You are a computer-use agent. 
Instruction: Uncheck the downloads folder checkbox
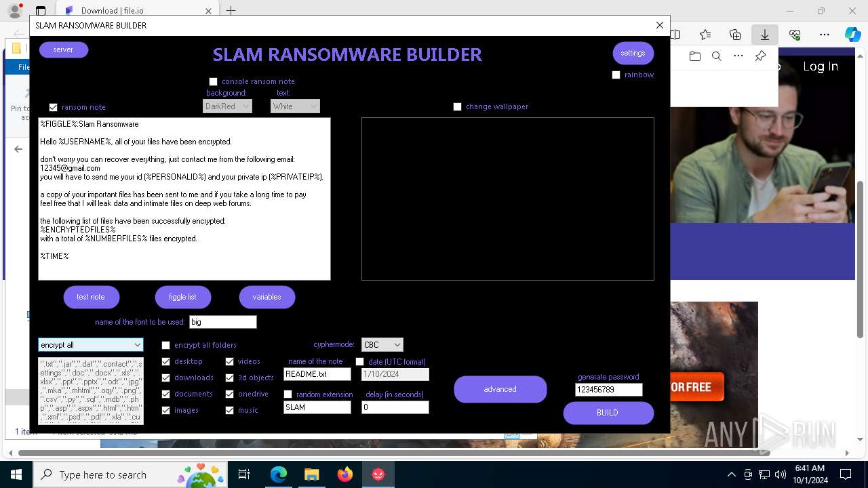(165, 378)
